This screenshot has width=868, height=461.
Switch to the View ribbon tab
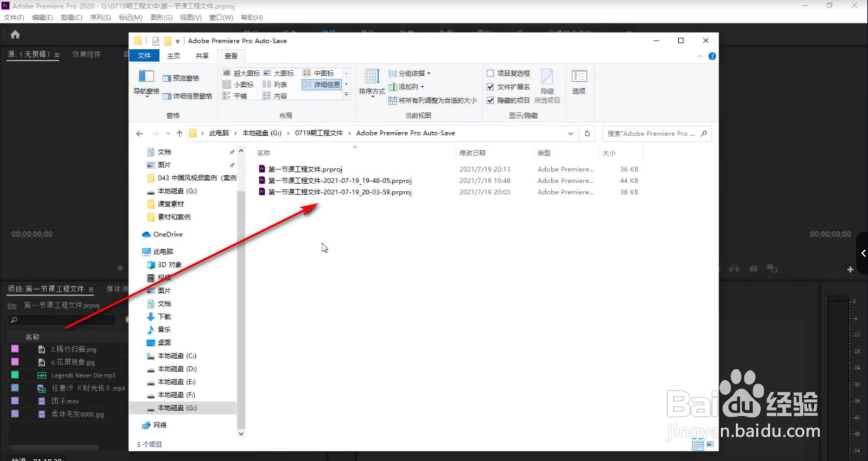pyautogui.click(x=231, y=56)
